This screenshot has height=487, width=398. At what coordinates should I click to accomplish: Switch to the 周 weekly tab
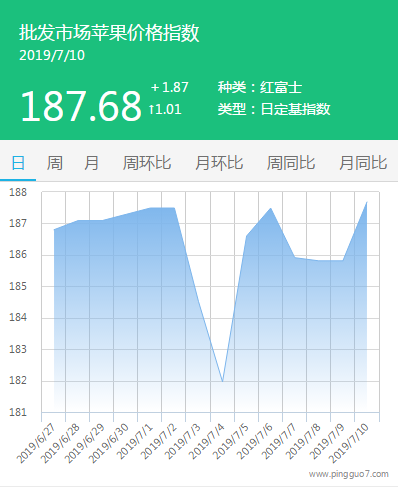pos(55,163)
